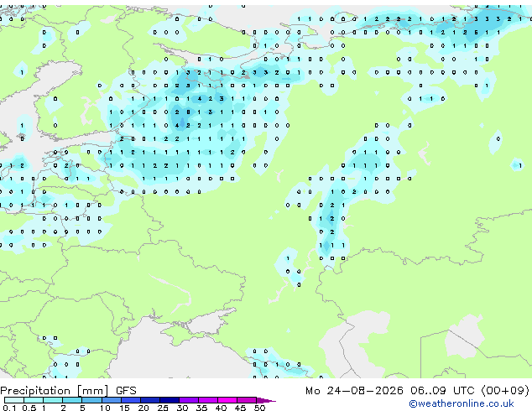Click the '30' legend scale label
The width and height of the screenshot is (532, 411).
coord(182,408)
